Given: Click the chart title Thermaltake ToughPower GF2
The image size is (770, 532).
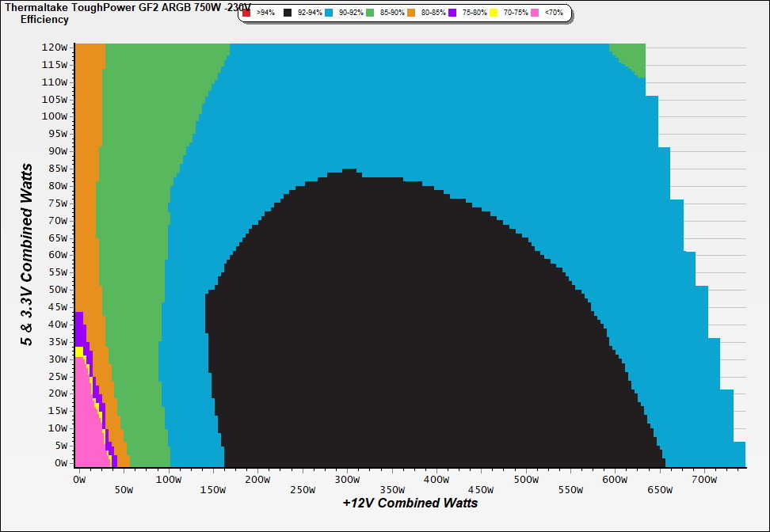Looking at the screenshot, I should click(127, 7).
